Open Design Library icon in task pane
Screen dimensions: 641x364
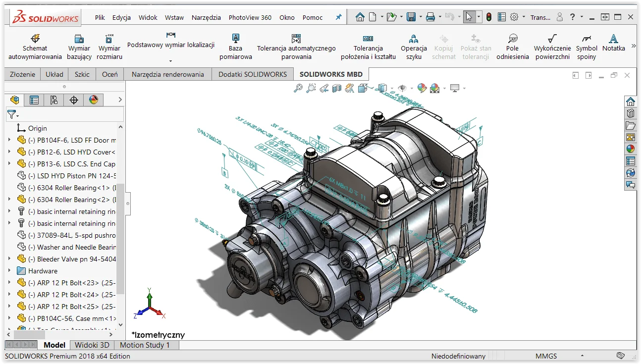(631, 113)
